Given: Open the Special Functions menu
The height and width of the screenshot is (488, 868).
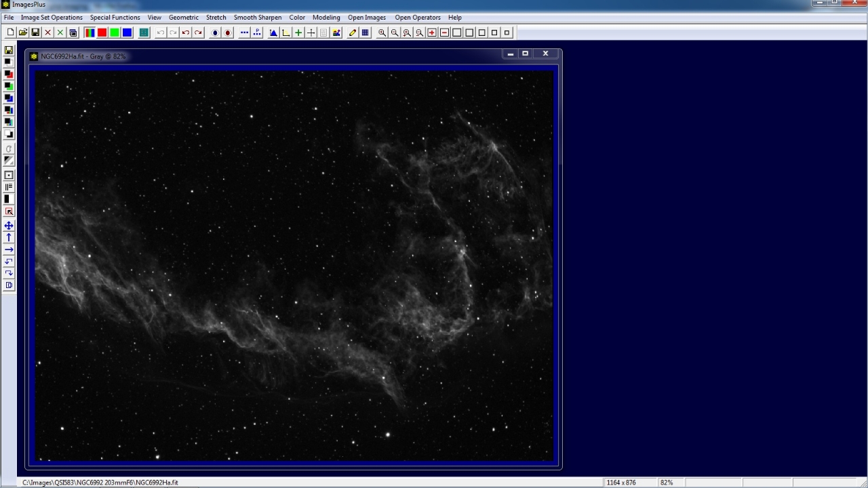Looking at the screenshot, I should (115, 18).
